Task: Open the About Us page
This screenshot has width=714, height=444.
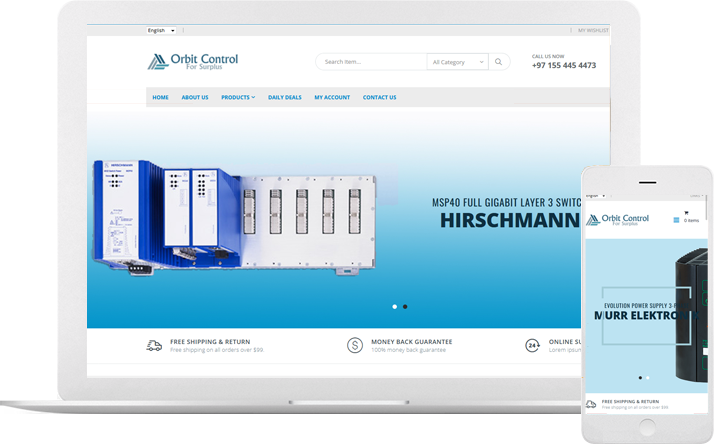Action: [195, 98]
